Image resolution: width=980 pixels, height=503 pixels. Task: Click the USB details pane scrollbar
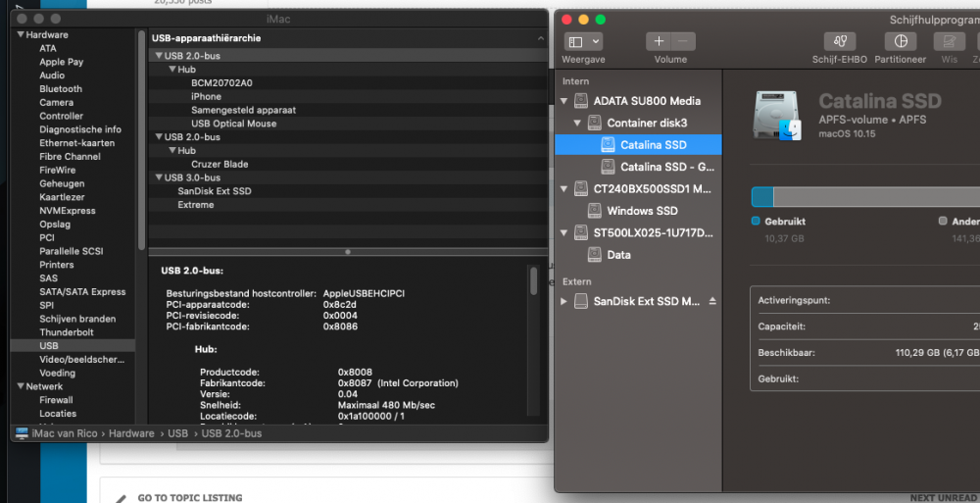[533, 280]
